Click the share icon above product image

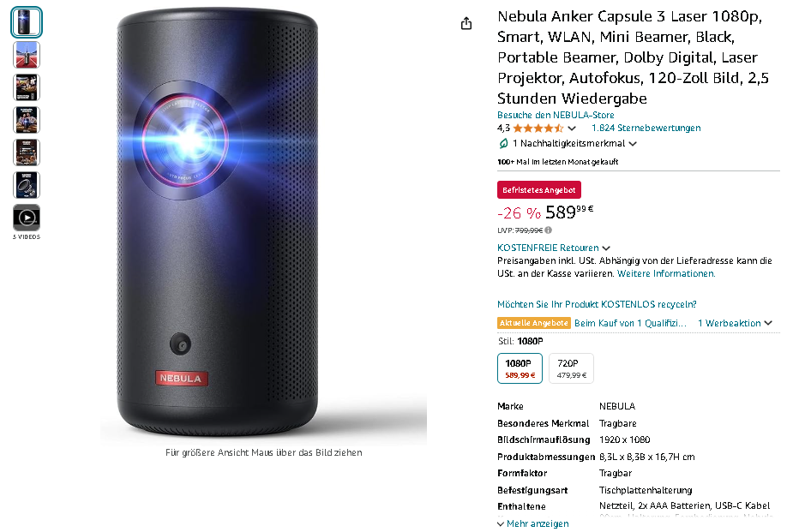click(466, 23)
